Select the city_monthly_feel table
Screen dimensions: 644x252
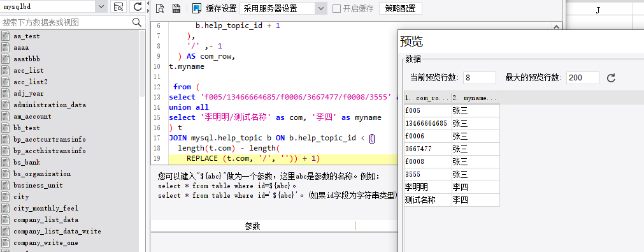pyautogui.click(x=46, y=209)
